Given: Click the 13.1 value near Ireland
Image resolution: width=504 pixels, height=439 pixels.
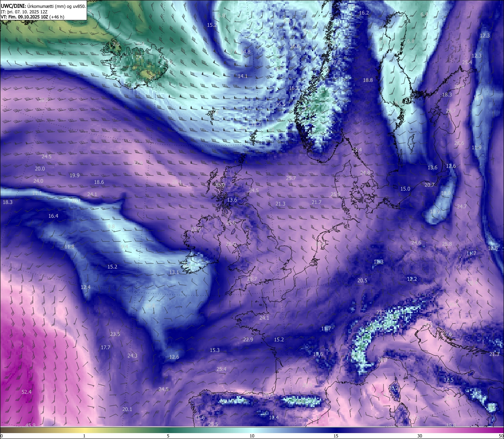Looking at the screenshot, I should (x=174, y=272).
